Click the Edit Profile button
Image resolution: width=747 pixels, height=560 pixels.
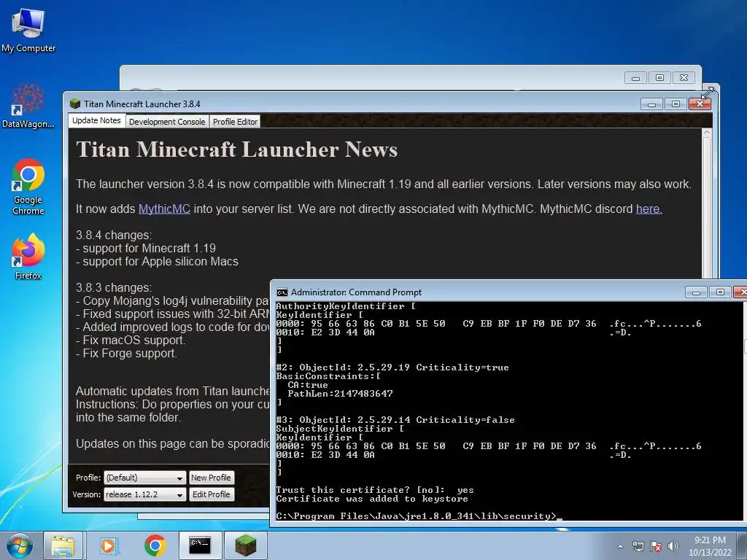[x=211, y=494]
